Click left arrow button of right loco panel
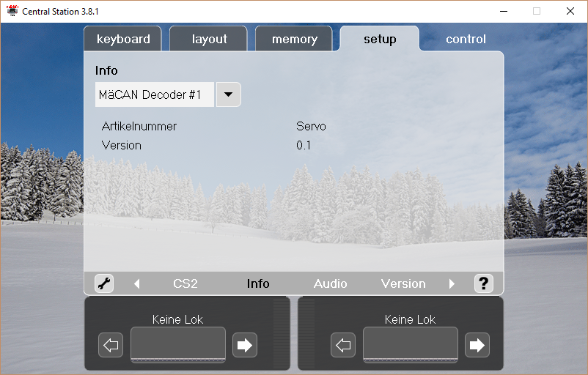The image size is (588, 375). coord(343,345)
